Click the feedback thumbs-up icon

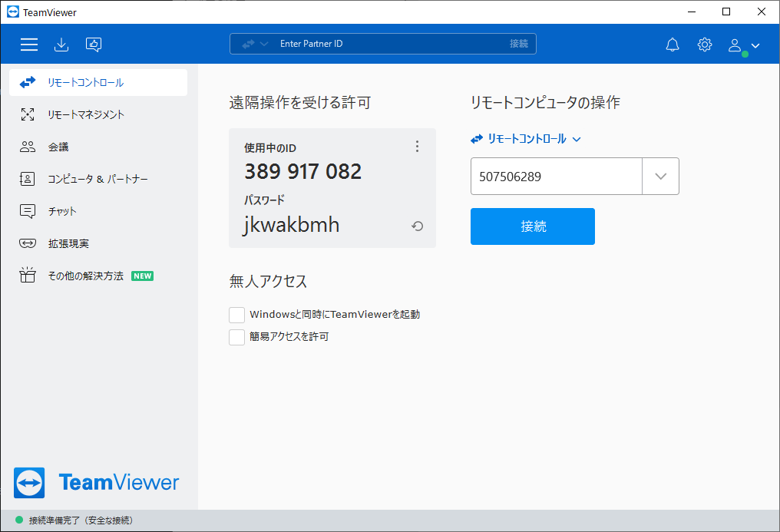pos(94,45)
